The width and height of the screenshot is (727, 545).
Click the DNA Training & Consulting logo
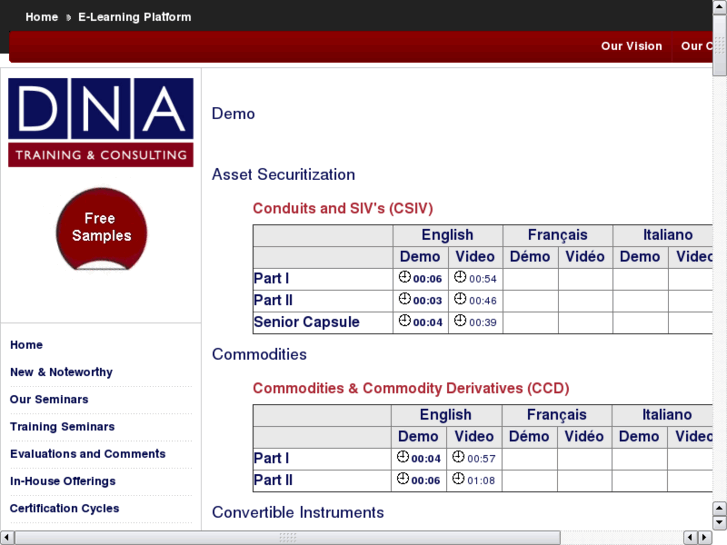(101, 122)
